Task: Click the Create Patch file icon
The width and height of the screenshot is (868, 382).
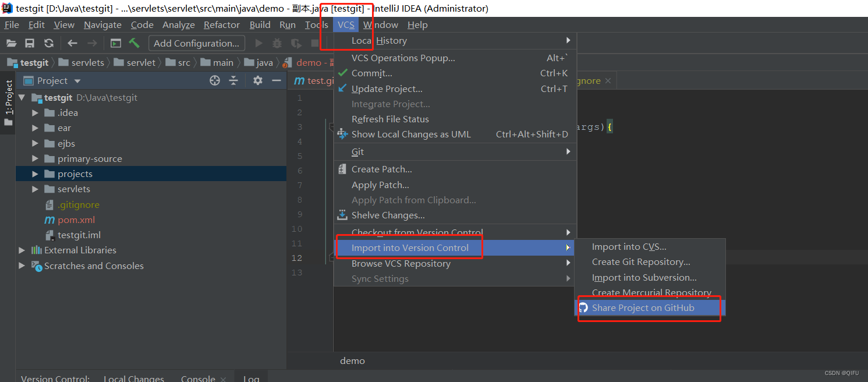Action: click(342, 169)
